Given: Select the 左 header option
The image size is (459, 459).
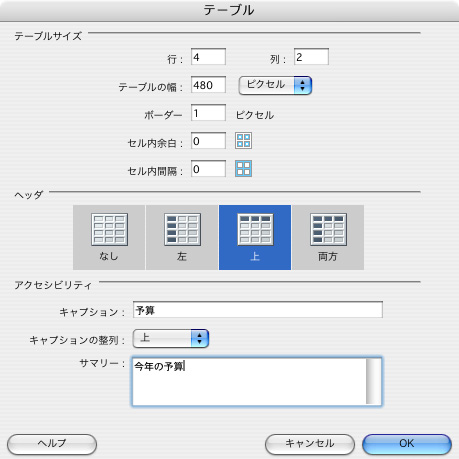Looking at the screenshot, I should point(182,237).
